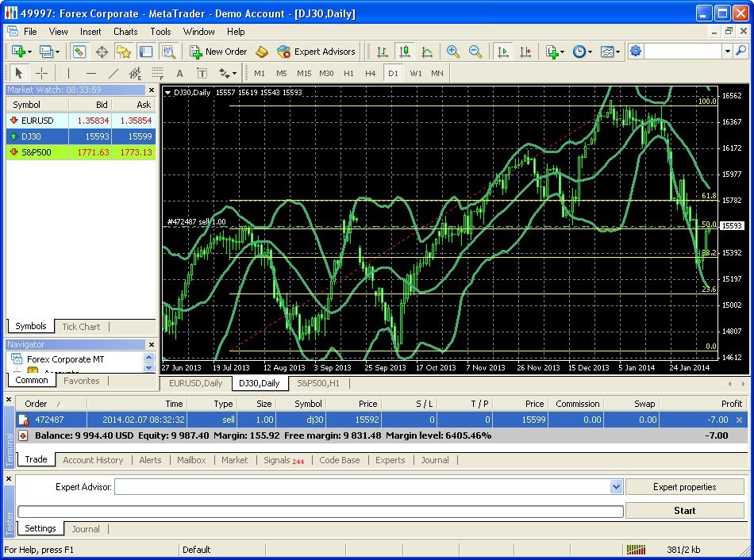Open the chart Profiles icon
The width and height of the screenshot is (754, 560).
coord(46,52)
